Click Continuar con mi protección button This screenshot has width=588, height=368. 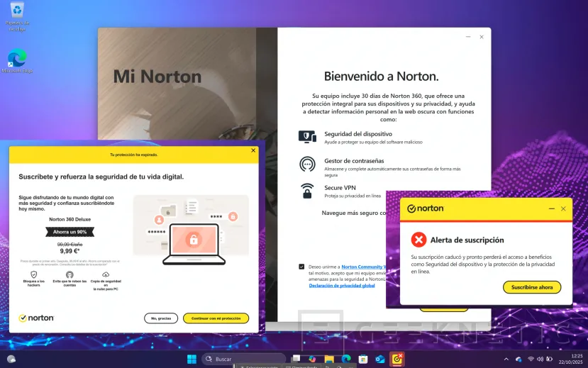[x=216, y=318]
